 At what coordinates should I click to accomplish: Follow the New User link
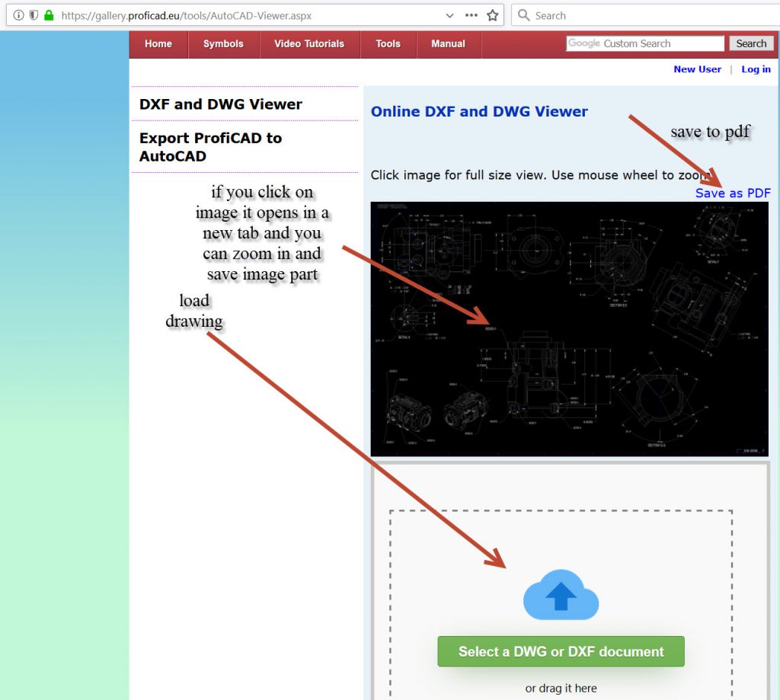[x=697, y=69]
